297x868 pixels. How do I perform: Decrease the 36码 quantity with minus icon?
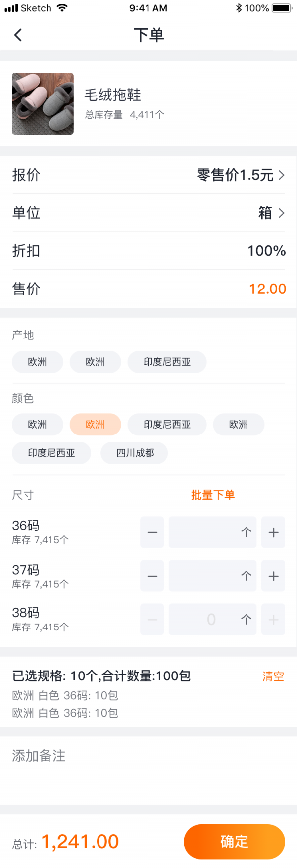point(152,532)
